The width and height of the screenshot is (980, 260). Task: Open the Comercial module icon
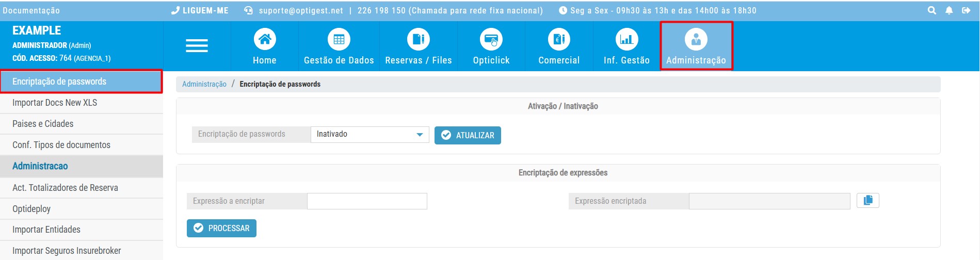tap(559, 40)
